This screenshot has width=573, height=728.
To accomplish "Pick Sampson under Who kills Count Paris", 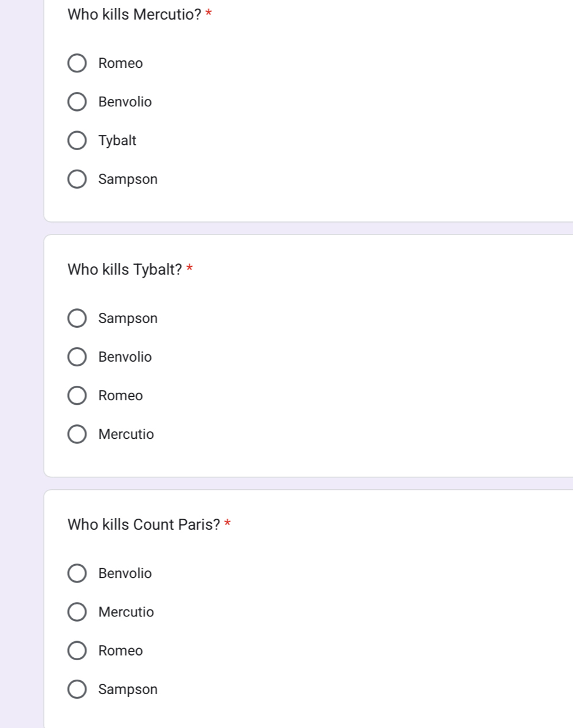I will coord(77,689).
